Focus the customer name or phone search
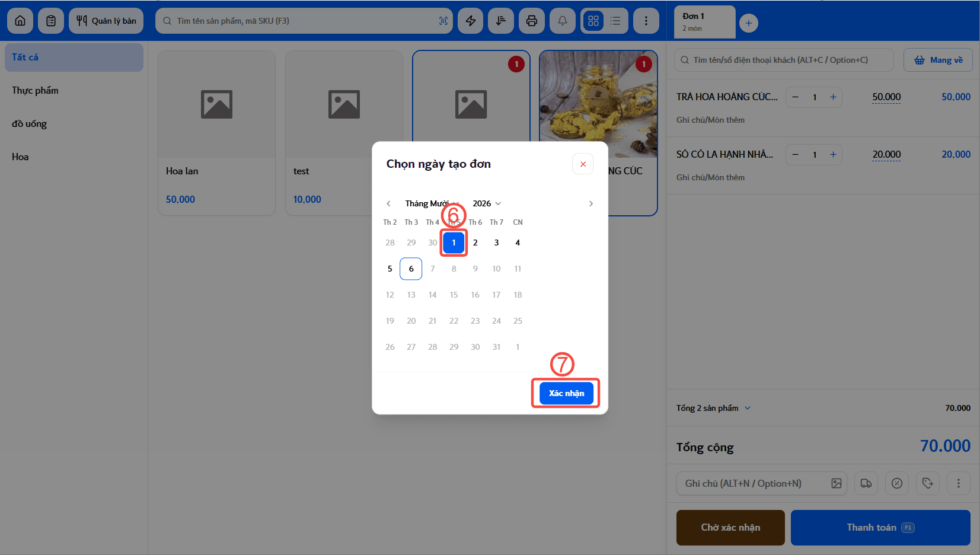This screenshot has width=980, height=555. pos(784,60)
